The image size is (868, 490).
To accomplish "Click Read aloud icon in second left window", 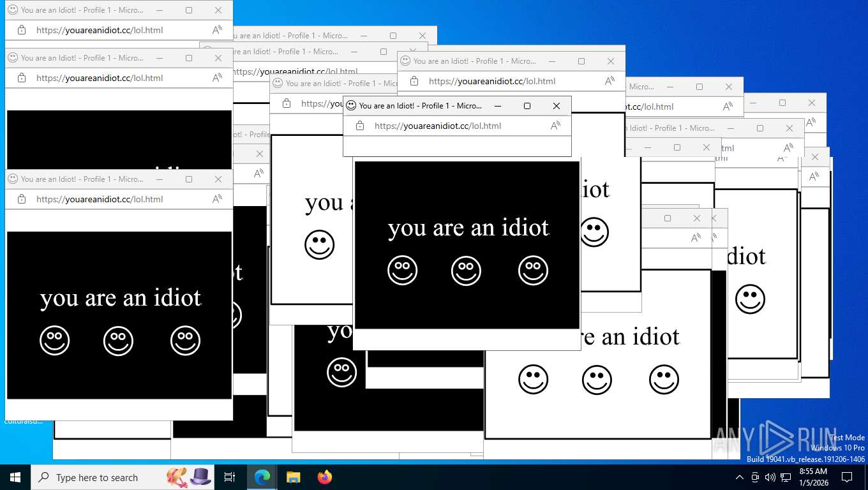I will (218, 78).
